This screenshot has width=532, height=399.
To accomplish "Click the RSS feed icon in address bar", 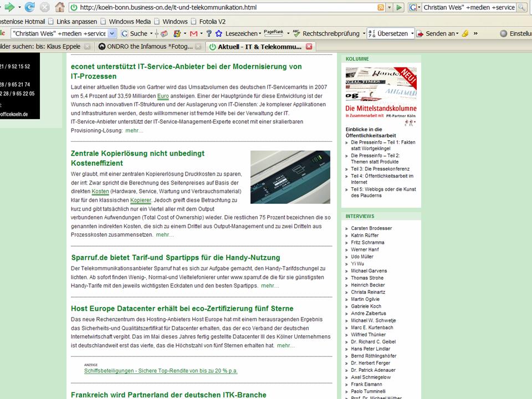I will pos(381,7).
